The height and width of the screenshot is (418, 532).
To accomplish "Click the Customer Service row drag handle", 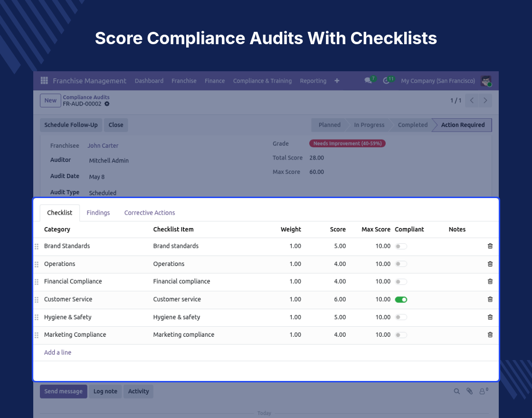I will [x=37, y=300].
